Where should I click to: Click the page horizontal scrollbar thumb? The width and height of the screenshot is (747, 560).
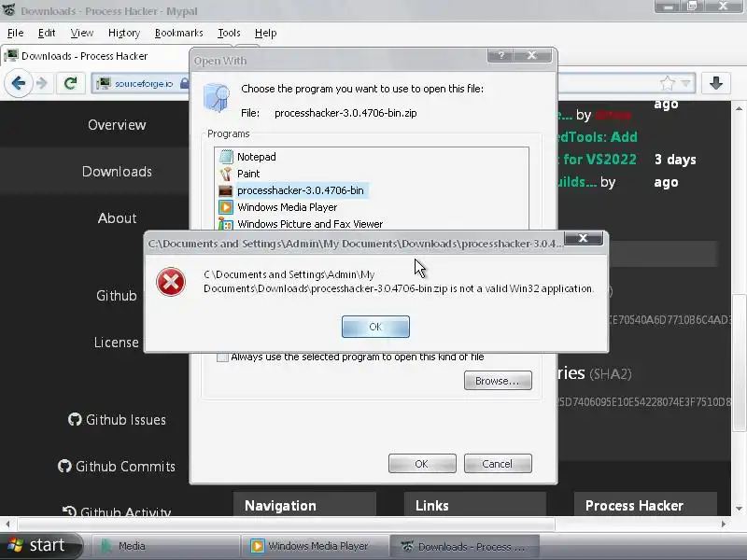click(x=286, y=525)
